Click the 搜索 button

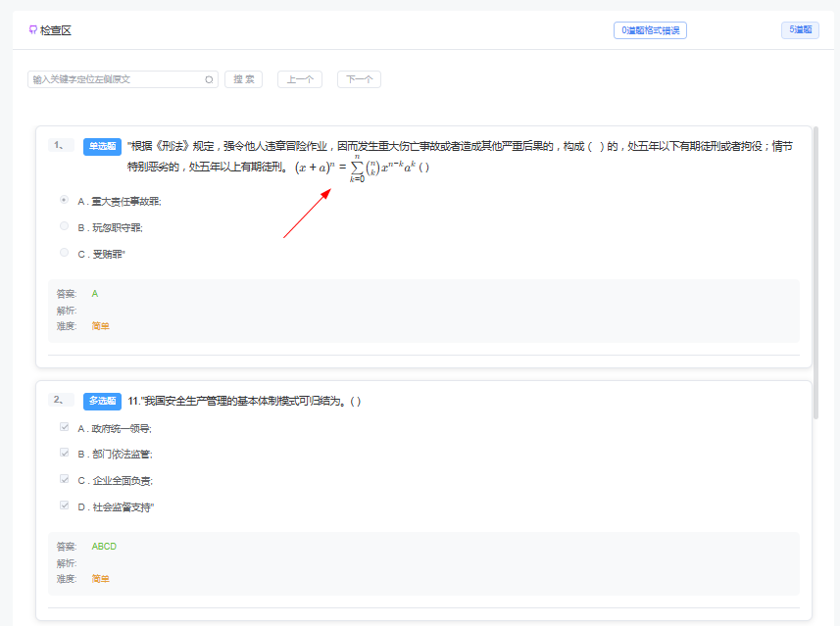pos(243,79)
